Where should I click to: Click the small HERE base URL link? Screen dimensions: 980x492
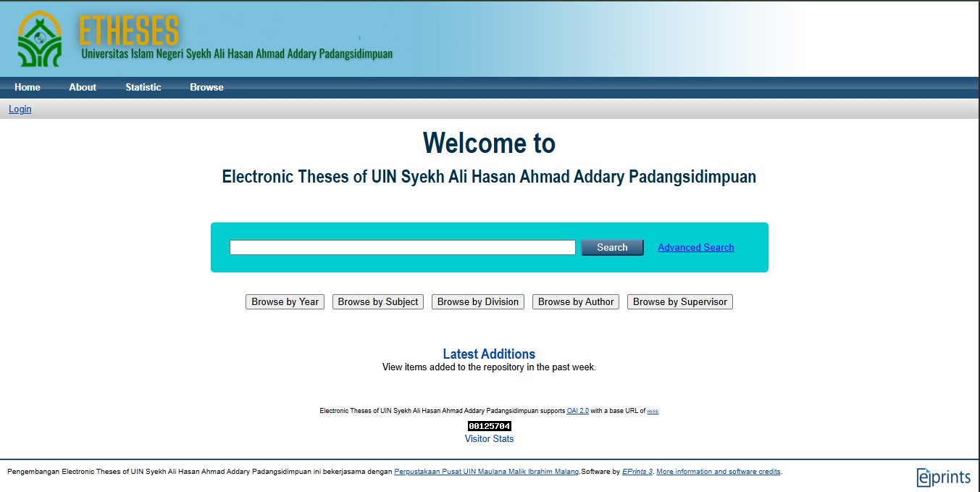[653, 412]
